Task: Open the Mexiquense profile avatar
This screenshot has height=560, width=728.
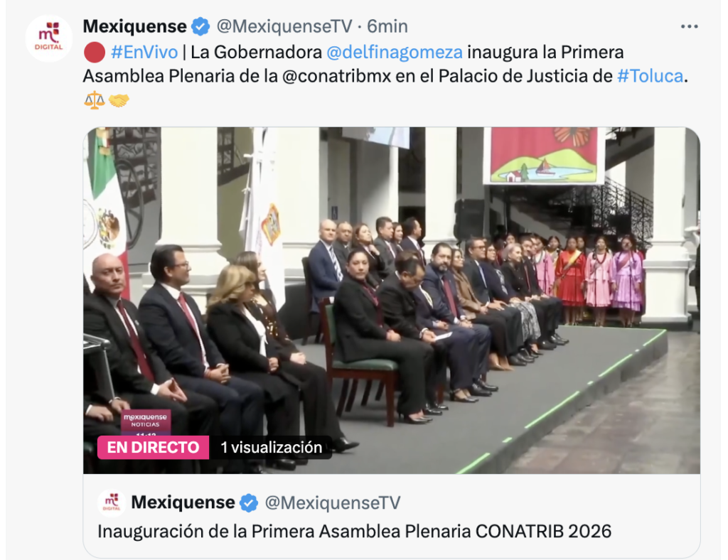Action: tap(49, 38)
